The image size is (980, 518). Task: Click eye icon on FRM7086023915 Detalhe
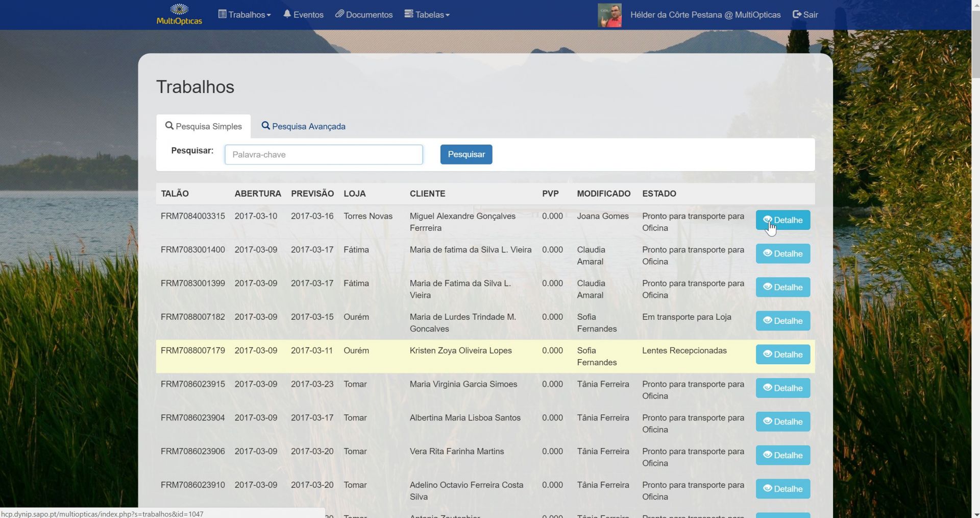click(x=767, y=388)
